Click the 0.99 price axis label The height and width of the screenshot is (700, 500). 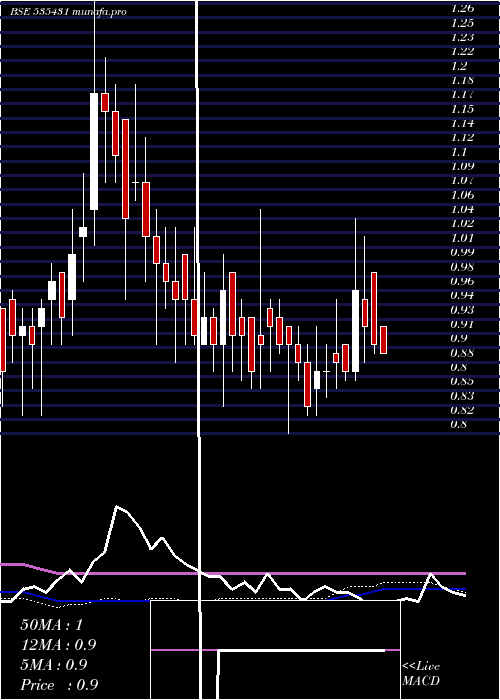click(462, 252)
